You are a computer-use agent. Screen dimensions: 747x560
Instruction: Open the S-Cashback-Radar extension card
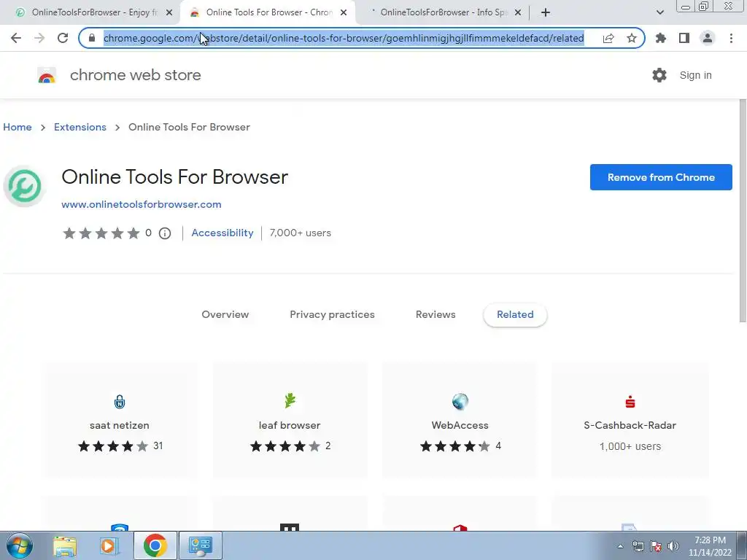point(630,421)
